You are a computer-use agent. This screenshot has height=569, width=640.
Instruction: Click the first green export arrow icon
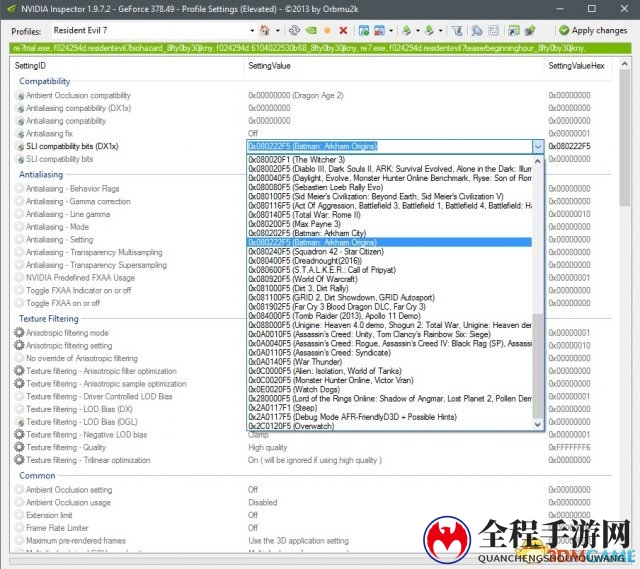pos(407,30)
